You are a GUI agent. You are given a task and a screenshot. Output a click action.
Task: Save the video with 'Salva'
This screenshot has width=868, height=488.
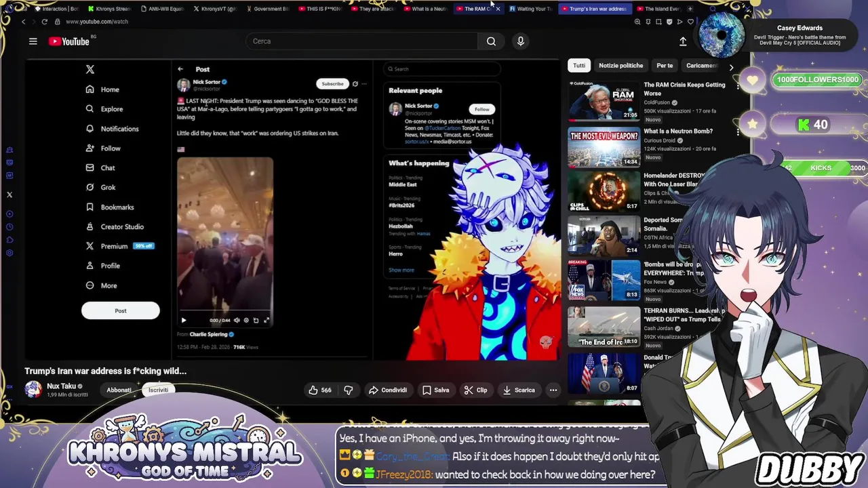click(436, 390)
